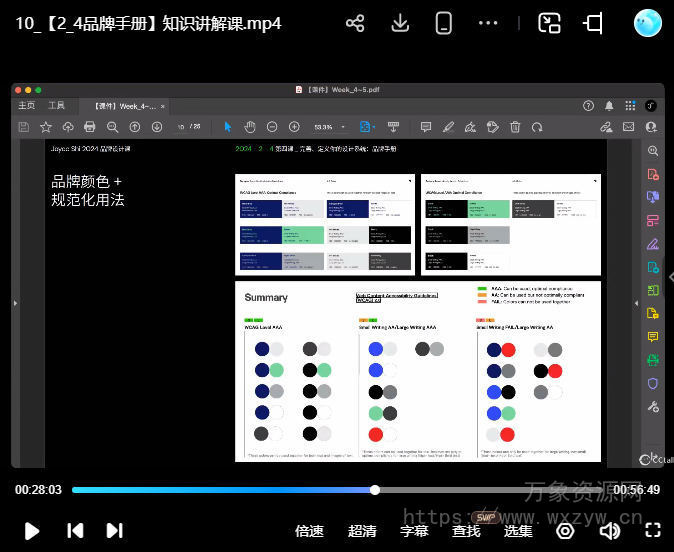Skip to the next video
This screenshot has height=552, width=674.
[x=114, y=531]
